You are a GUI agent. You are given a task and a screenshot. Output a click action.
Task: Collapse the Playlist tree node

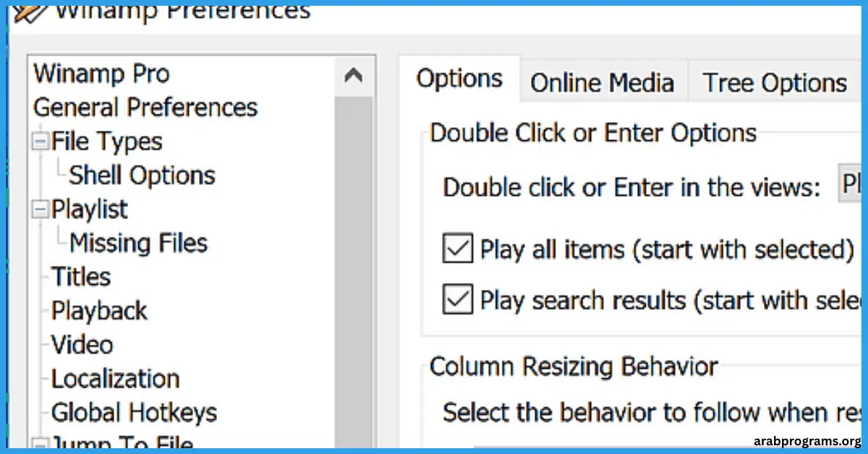coord(41,210)
